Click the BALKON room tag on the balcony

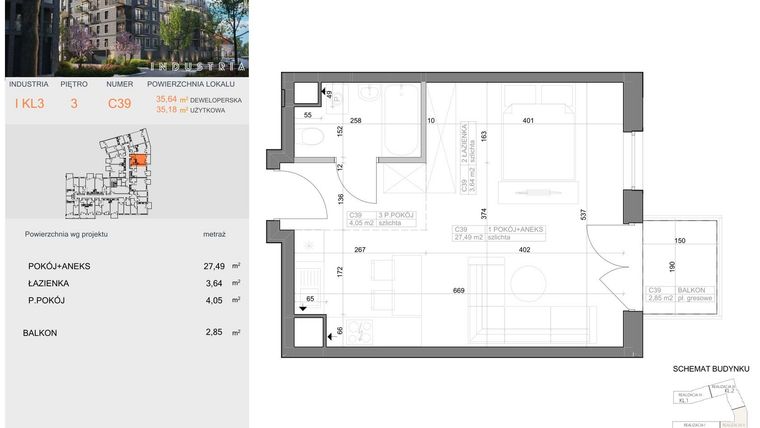(681, 294)
